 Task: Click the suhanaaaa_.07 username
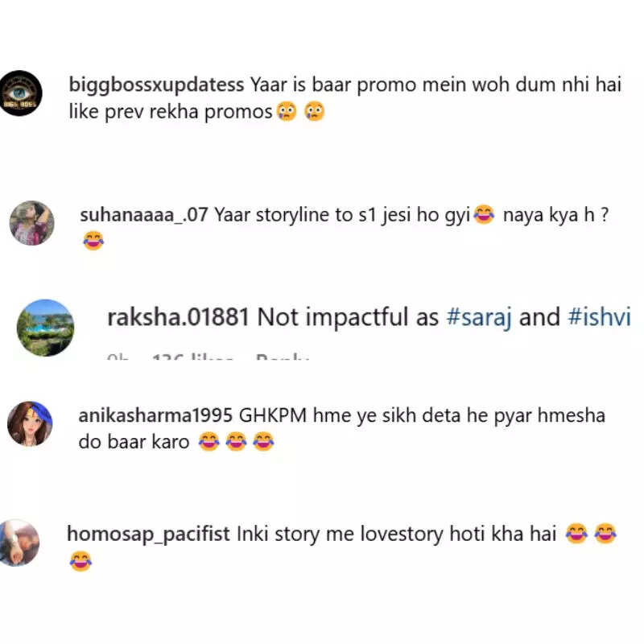[144, 215]
